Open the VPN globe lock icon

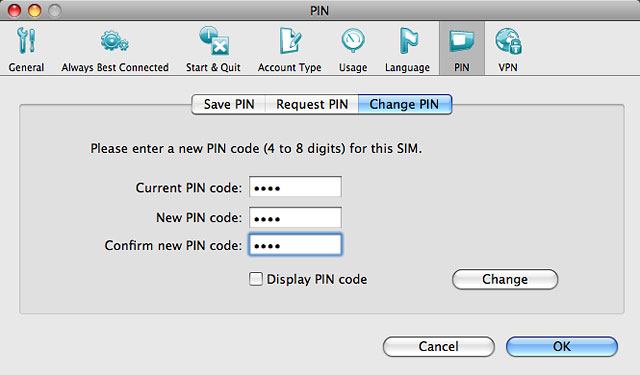[x=508, y=41]
